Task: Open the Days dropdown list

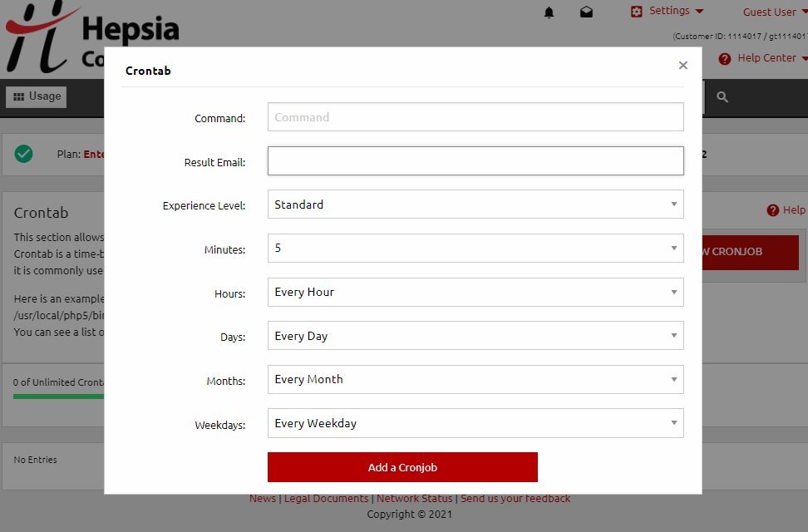Action: [x=475, y=336]
